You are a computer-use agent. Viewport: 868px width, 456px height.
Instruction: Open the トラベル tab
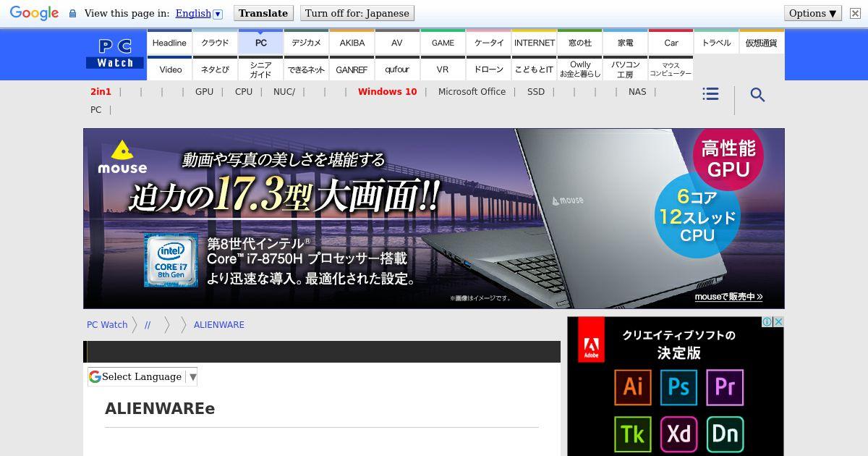(716, 43)
